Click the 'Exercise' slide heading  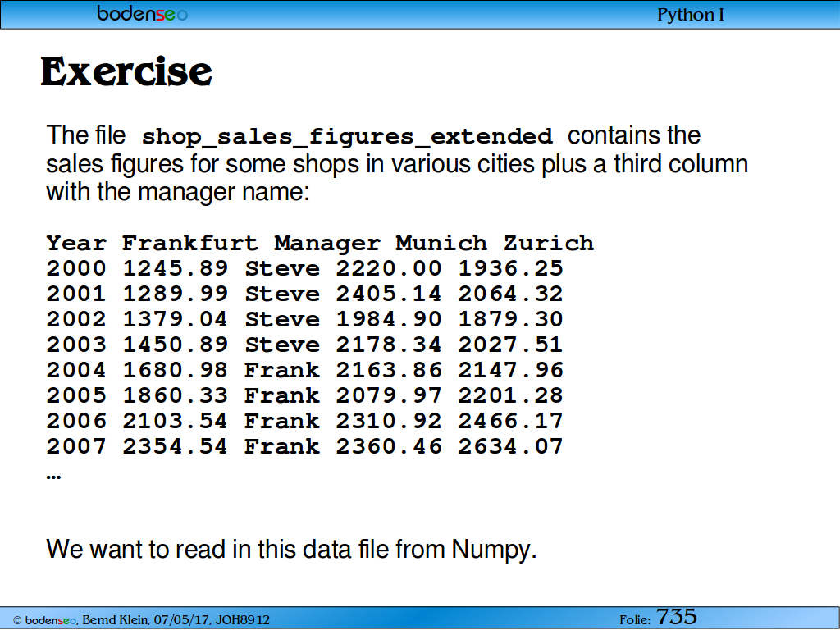click(x=126, y=71)
